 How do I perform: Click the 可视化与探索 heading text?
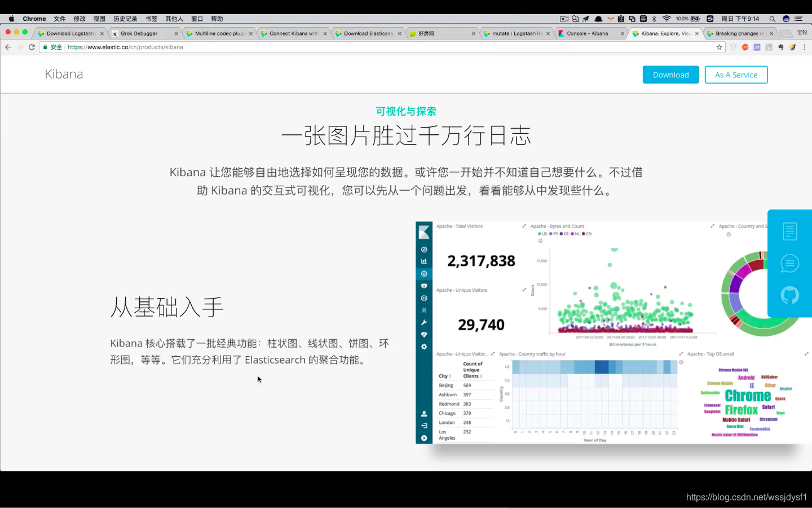406,111
